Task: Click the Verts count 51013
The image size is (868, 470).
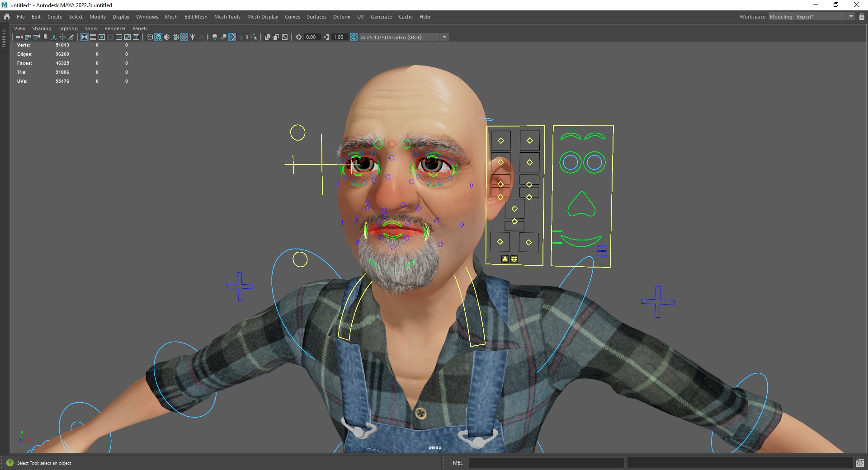Action: click(62, 45)
